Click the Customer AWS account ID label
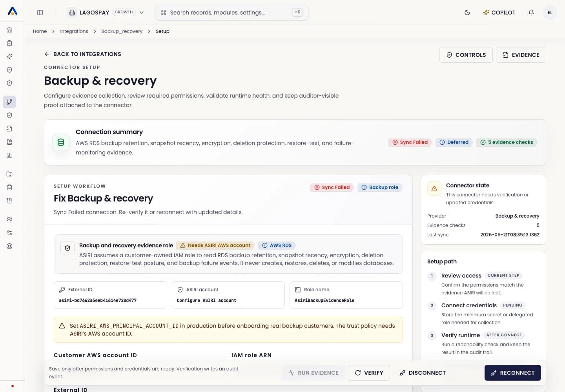Viewport: 565px width, 392px height. coord(95,355)
